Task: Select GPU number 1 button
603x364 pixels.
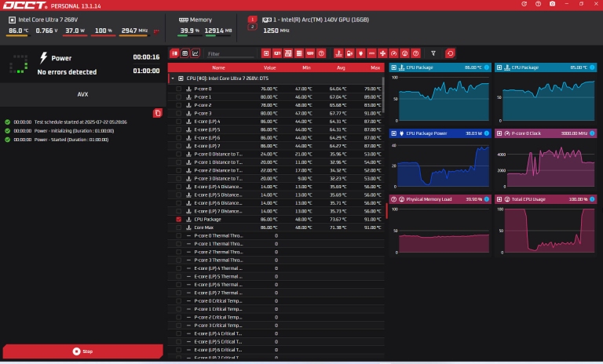Action: click(x=252, y=19)
